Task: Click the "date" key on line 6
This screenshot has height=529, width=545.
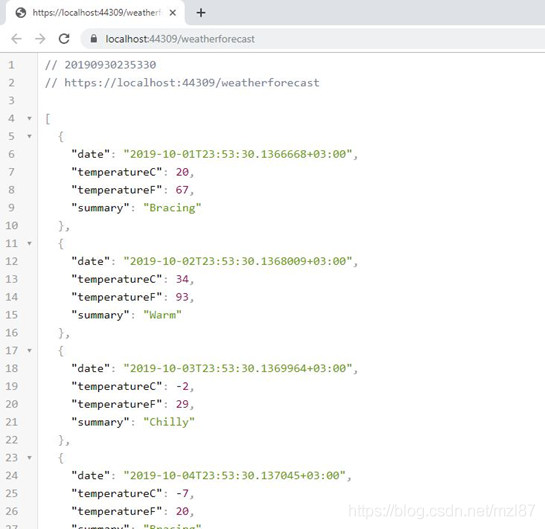Action: 90,154
